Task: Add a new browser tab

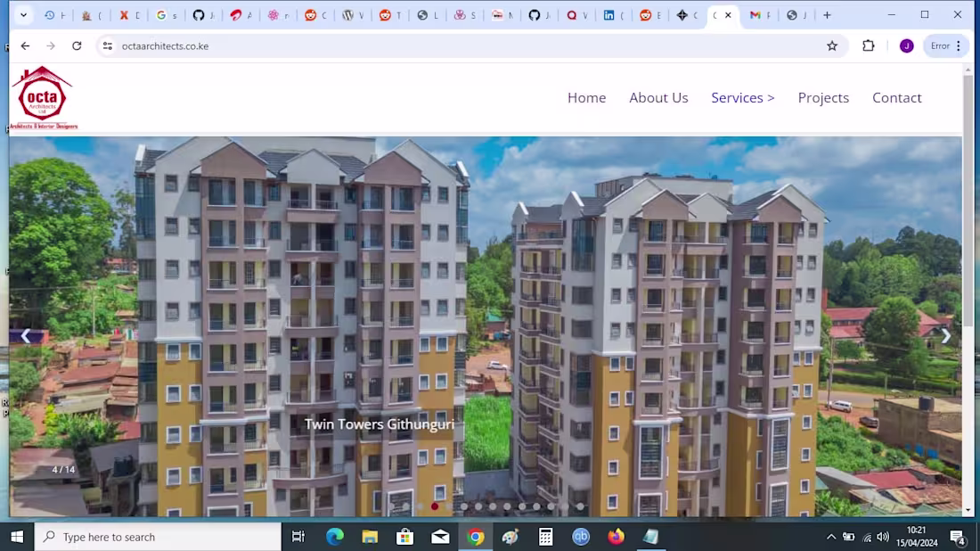Action: coord(827,15)
